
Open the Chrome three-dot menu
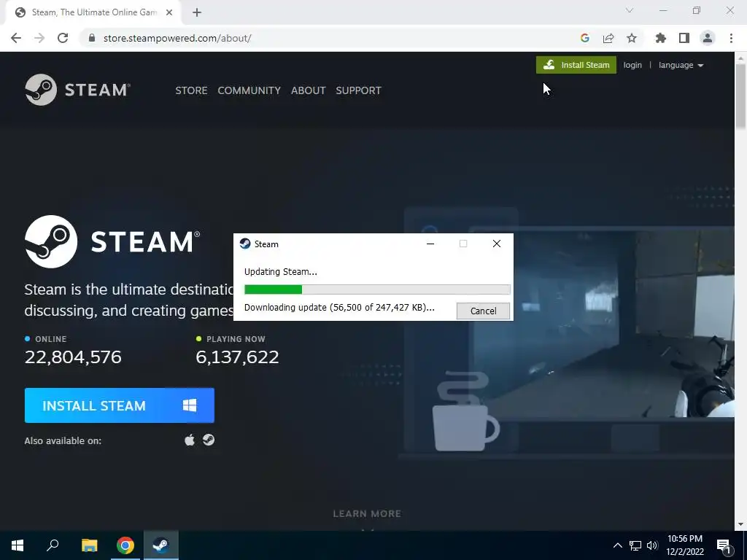[x=731, y=38]
